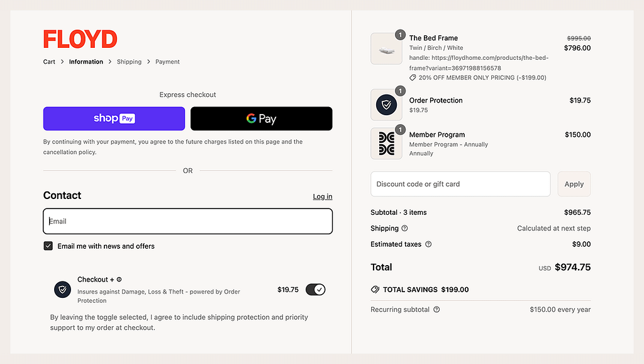Select the Payment breadcrumb step
644x364 pixels.
pyautogui.click(x=167, y=62)
